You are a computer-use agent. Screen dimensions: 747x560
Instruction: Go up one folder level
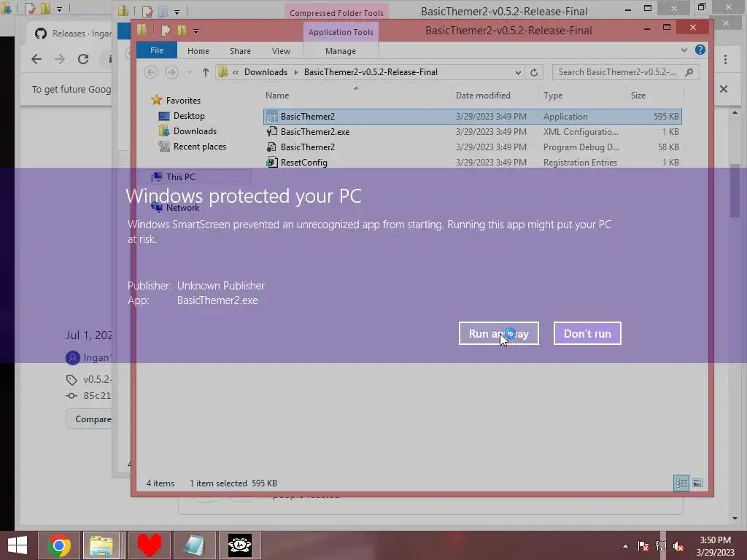click(x=205, y=72)
